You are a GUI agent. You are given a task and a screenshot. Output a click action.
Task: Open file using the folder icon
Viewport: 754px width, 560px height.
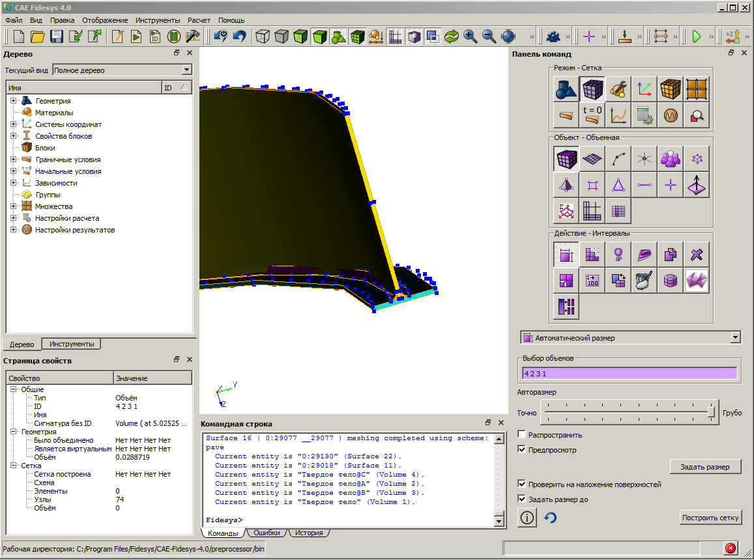[38, 36]
